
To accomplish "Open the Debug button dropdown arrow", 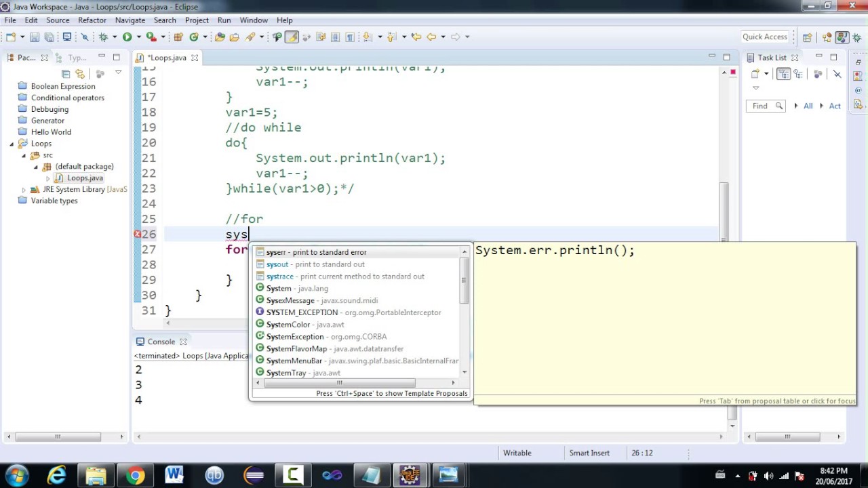I will (x=114, y=37).
